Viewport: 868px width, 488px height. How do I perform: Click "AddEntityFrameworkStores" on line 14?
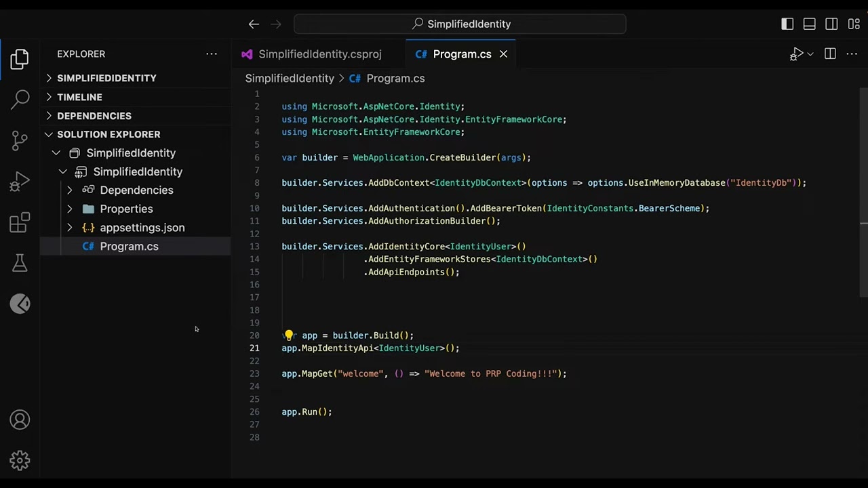click(429, 259)
